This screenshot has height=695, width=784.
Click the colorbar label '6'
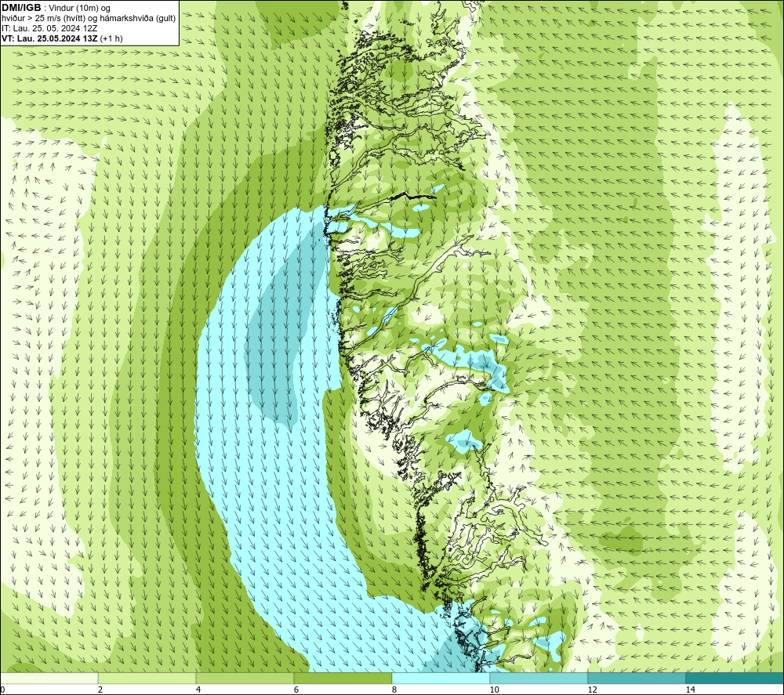point(296,690)
